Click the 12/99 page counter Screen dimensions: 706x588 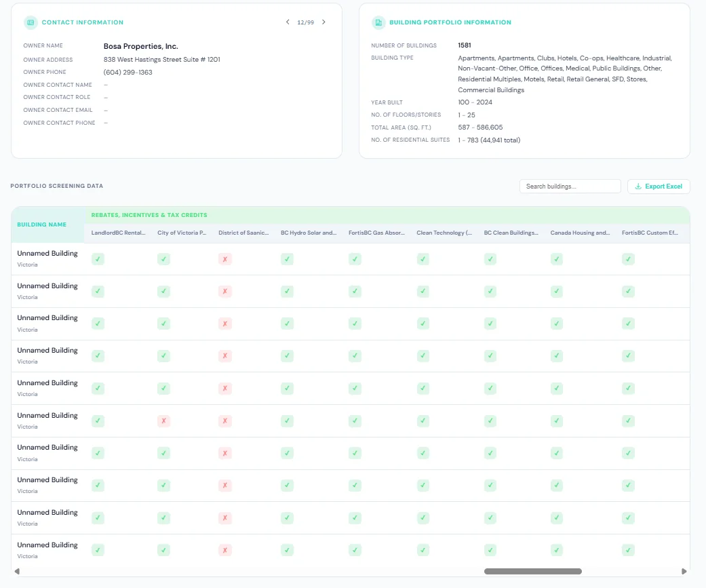click(x=305, y=22)
